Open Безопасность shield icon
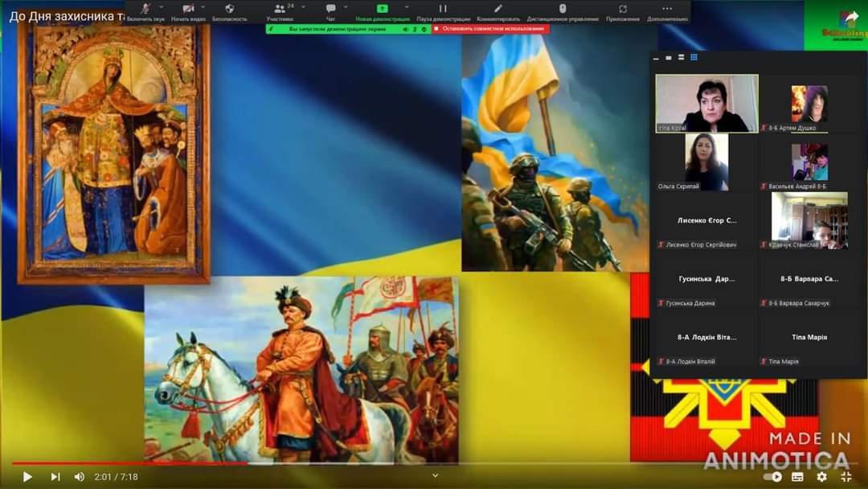The height and width of the screenshot is (489, 868). point(230,11)
